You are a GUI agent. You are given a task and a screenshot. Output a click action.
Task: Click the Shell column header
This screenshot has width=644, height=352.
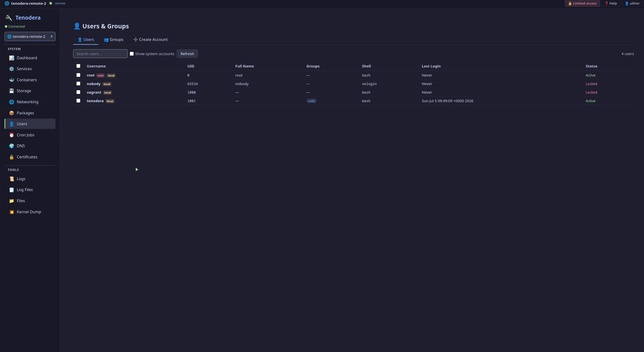[x=367, y=66]
